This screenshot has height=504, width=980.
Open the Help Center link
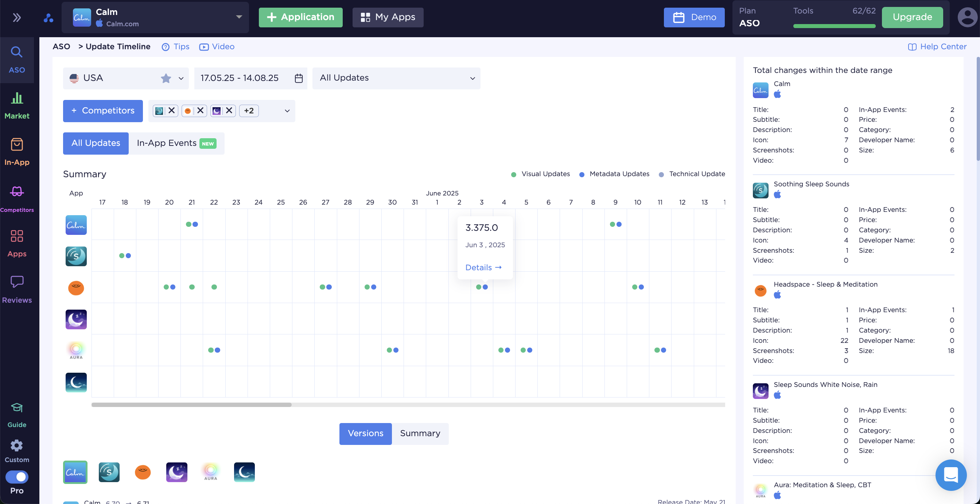click(937, 46)
